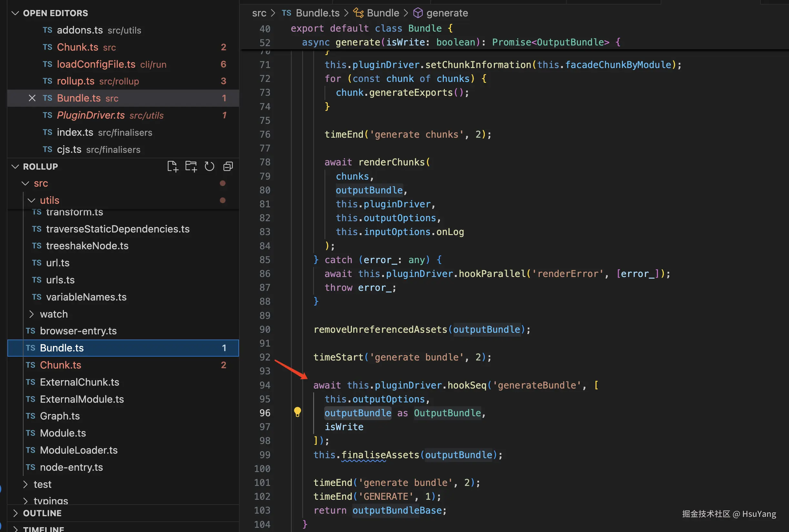Viewport: 789px width, 532px height.
Task: Click the lightbulb quick-fix icon on line 96
Action: pos(297,412)
